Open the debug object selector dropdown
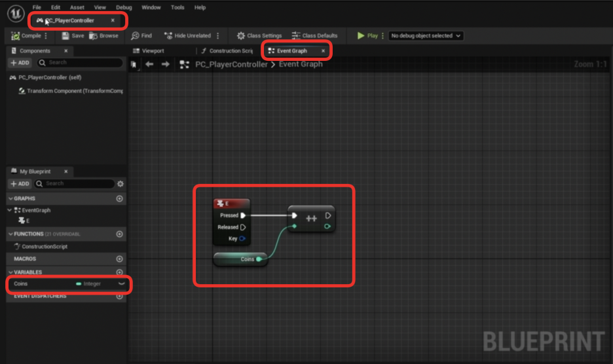The width and height of the screenshot is (613, 364). 426,35
